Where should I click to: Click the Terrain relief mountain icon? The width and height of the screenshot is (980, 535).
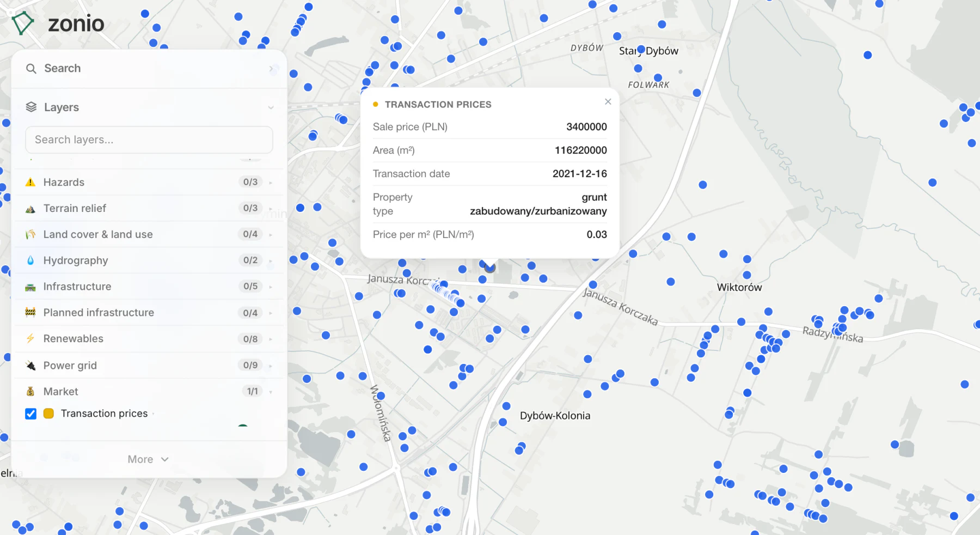click(30, 209)
